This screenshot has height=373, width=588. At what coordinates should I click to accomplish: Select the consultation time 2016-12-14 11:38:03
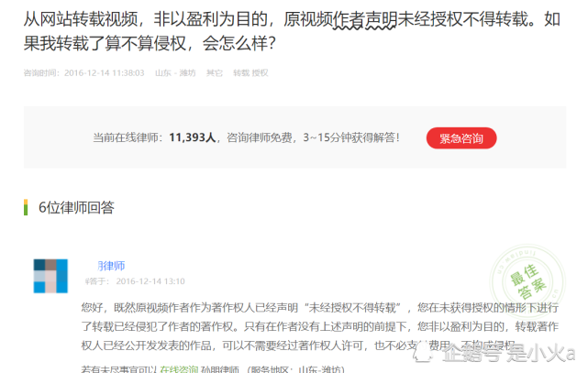[105, 72]
